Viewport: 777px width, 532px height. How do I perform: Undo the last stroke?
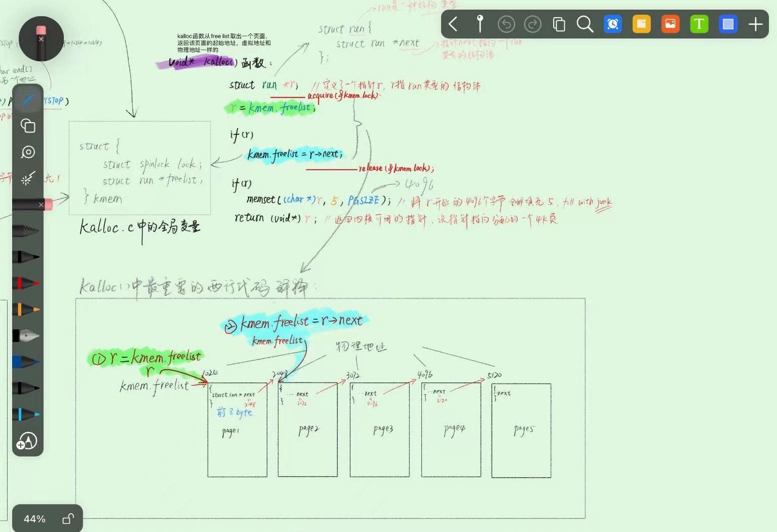pyautogui.click(x=506, y=24)
